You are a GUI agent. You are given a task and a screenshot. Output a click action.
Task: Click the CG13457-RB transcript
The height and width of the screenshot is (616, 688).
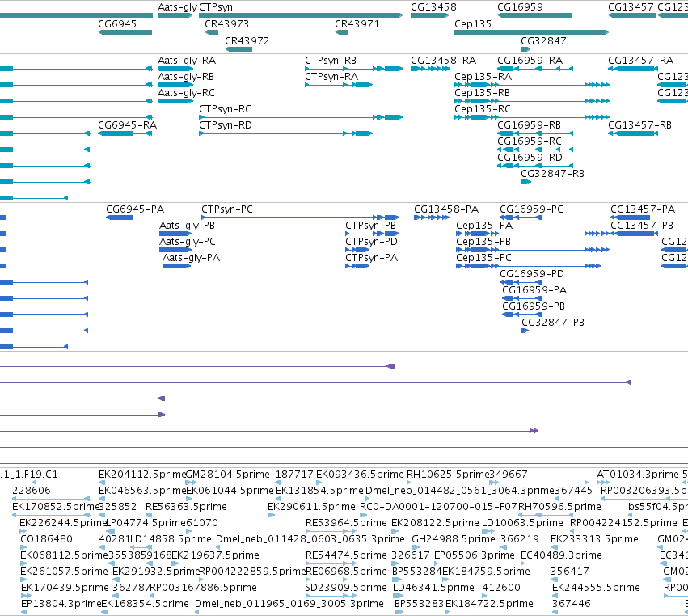[x=633, y=133]
